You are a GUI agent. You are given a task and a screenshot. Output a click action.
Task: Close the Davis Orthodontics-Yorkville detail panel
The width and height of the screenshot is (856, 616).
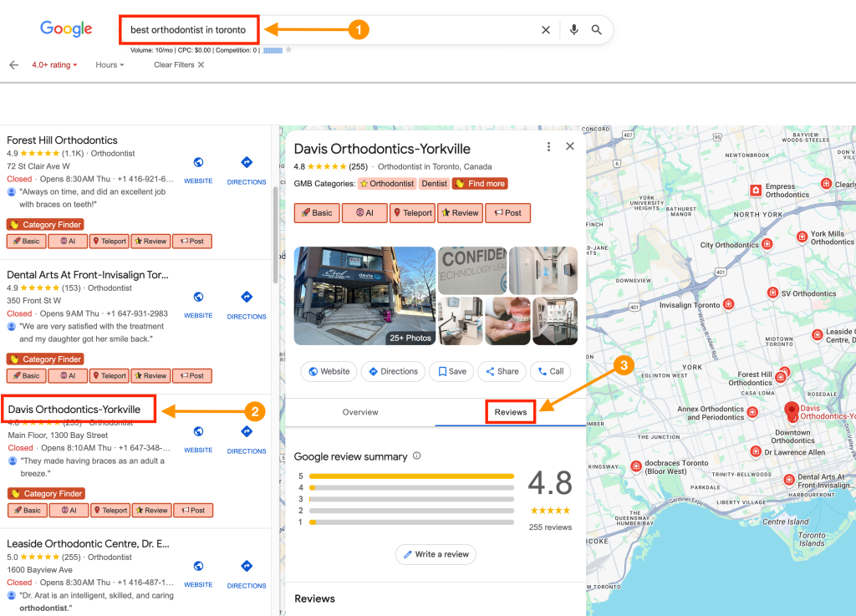click(570, 146)
